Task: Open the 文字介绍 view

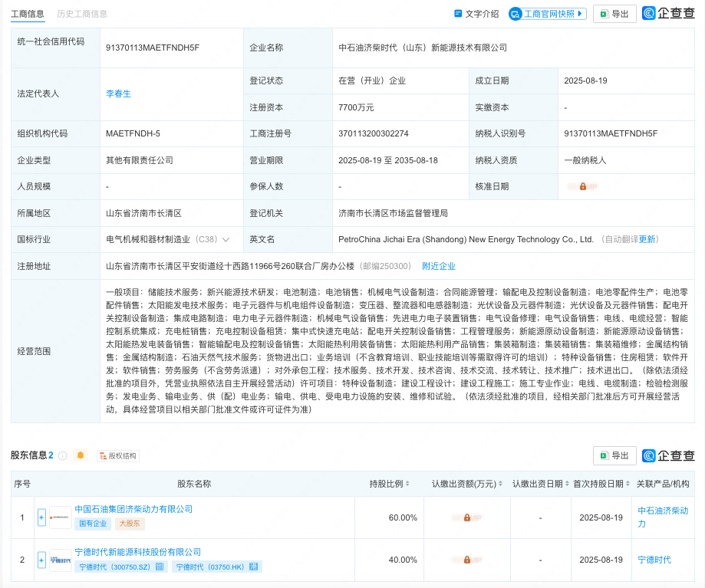Action: [477, 14]
